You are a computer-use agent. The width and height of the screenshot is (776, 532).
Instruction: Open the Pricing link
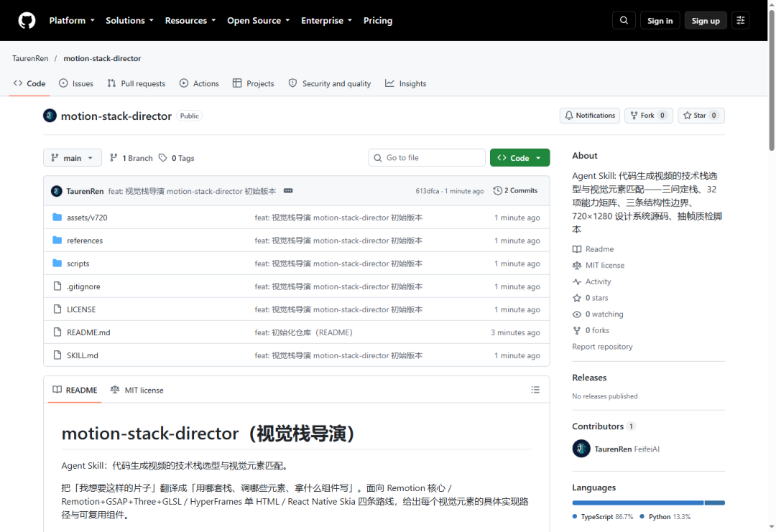(x=378, y=21)
